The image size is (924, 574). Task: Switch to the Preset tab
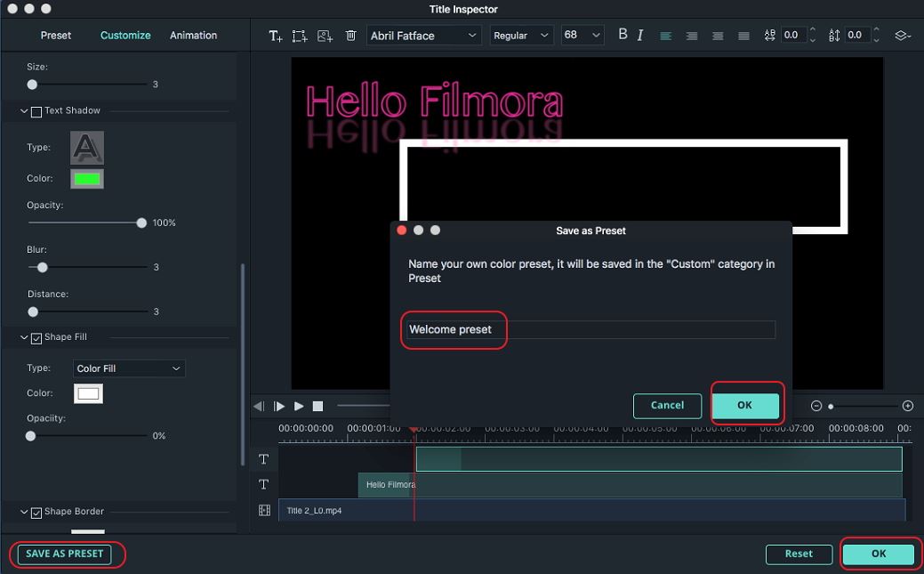pyautogui.click(x=55, y=36)
